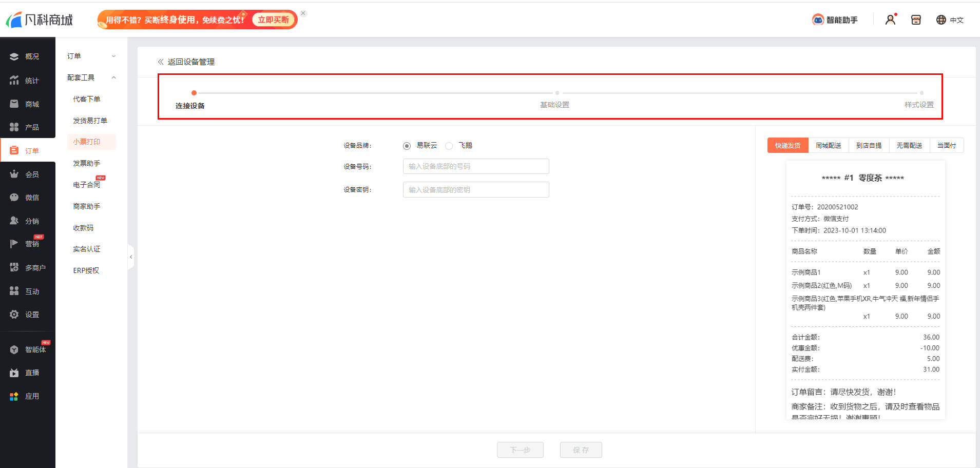Viewport: 980px width, 468px height.
Task: Open 发票助手 menu item
Action: (86, 163)
